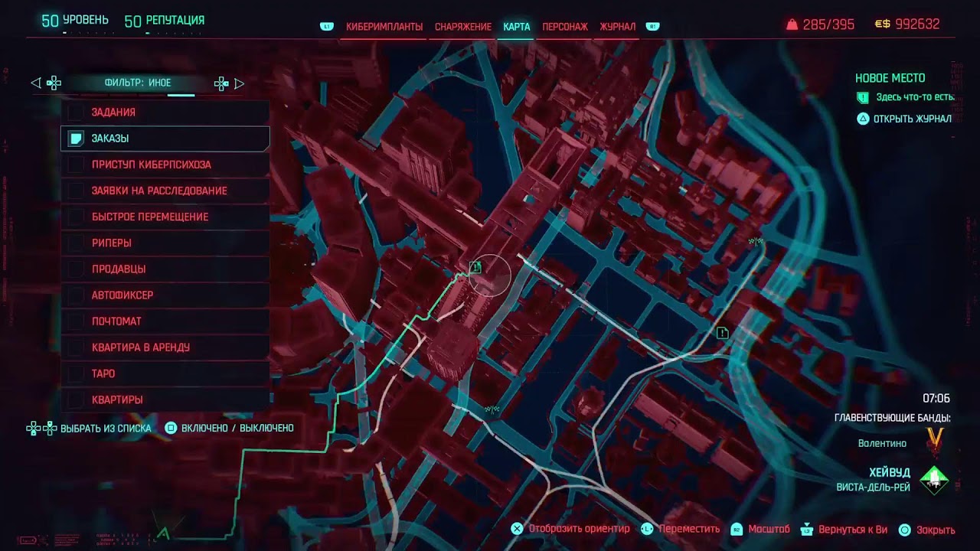The image size is (980, 551).
Task: Open the Киберимпланты tab
Action: click(x=384, y=27)
